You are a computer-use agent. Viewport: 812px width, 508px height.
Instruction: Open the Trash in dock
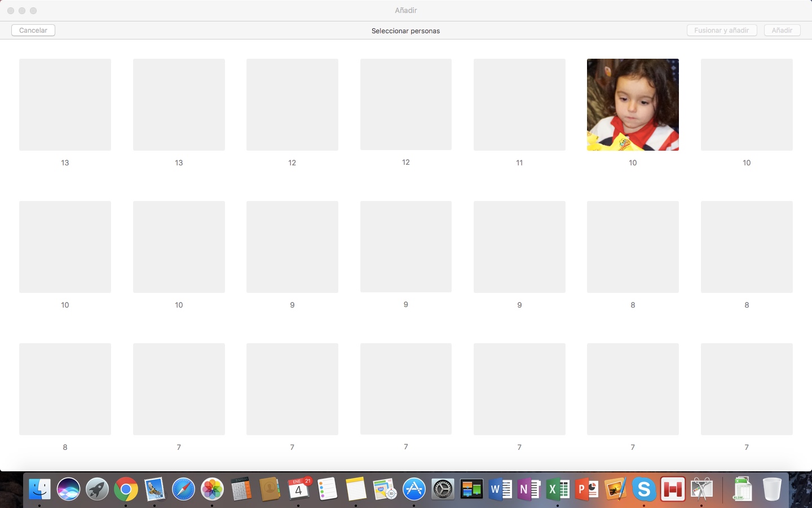point(772,489)
